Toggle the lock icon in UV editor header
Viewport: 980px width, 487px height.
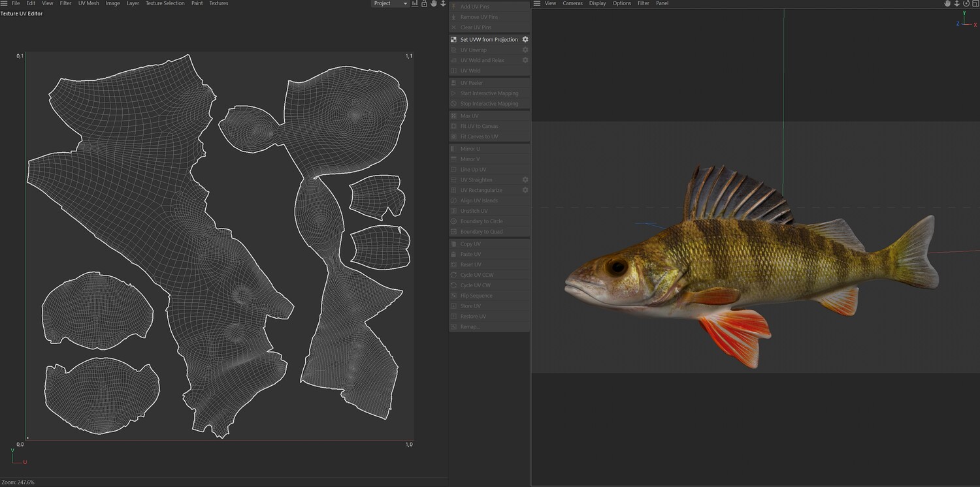coord(424,3)
